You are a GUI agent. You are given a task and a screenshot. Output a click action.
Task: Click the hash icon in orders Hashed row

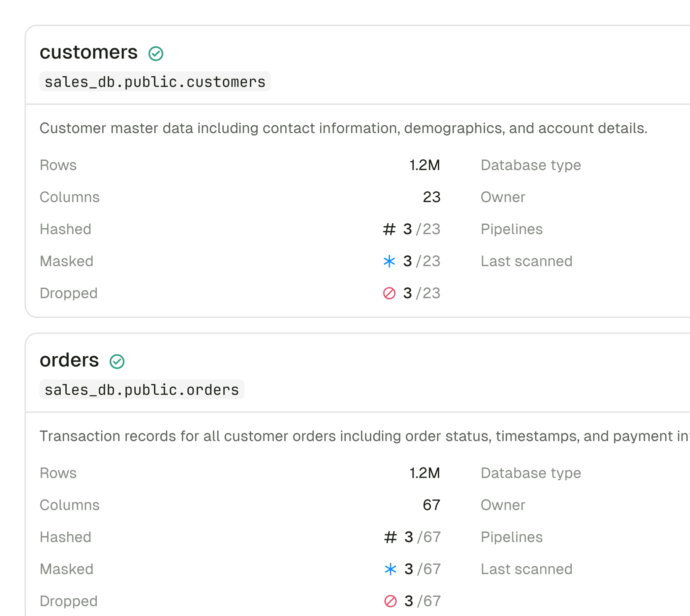[390, 537]
